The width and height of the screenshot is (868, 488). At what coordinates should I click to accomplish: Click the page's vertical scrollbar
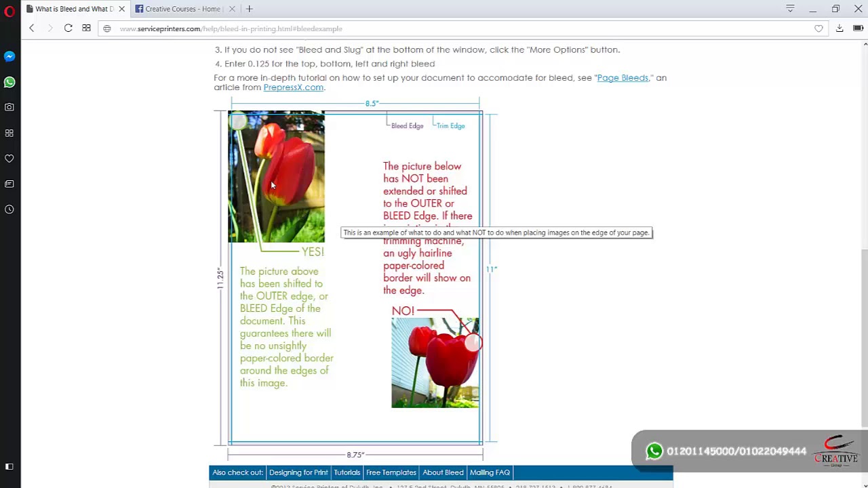click(x=865, y=338)
